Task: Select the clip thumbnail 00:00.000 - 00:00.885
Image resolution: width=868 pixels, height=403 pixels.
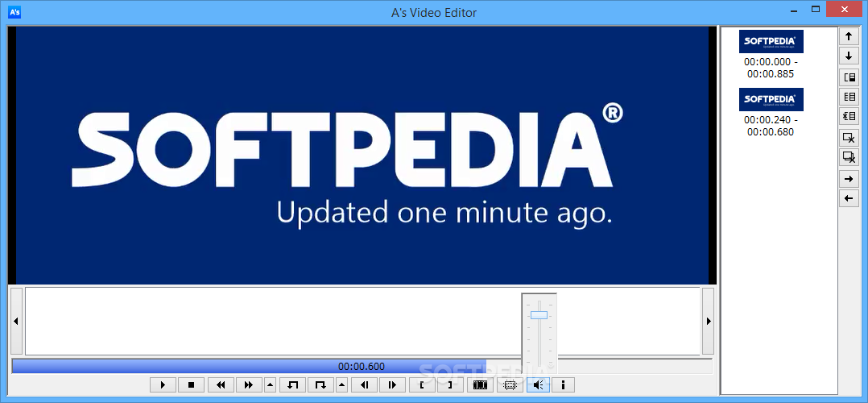Action: (771, 42)
